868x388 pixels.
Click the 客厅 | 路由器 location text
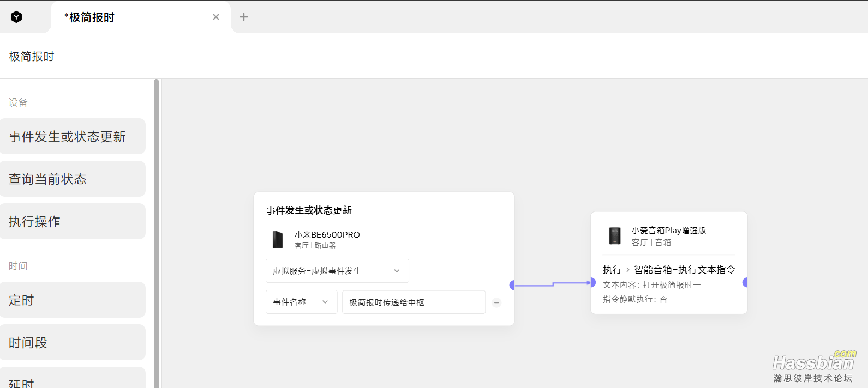coord(315,246)
